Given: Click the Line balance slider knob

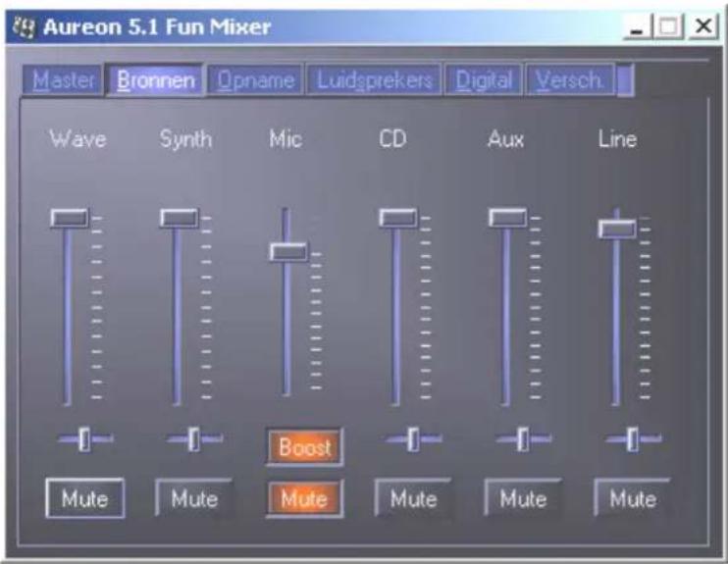Looking at the screenshot, I should [x=633, y=438].
